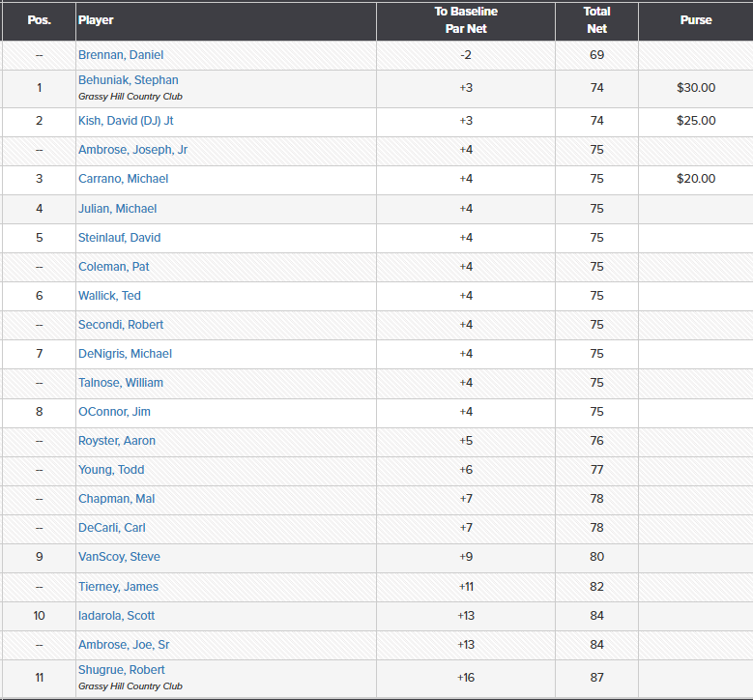Click Julian, Michael player link
Screen dimensions: 753x700
[x=117, y=209]
